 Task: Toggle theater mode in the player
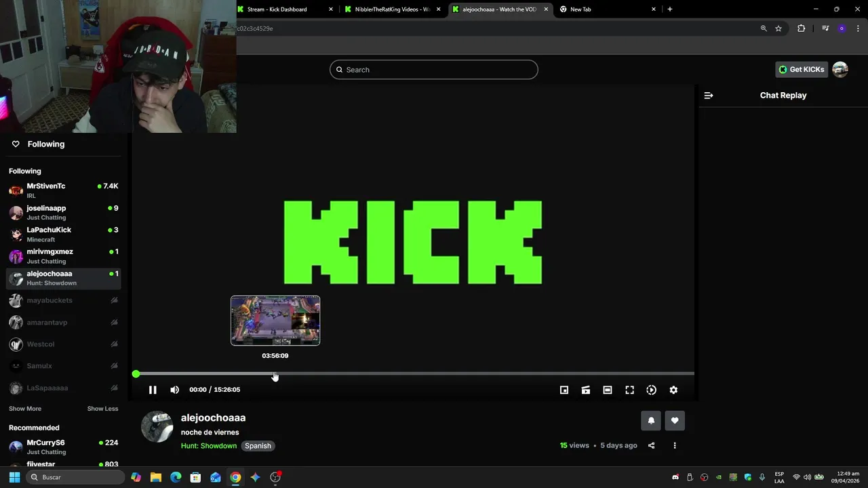click(x=608, y=390)
